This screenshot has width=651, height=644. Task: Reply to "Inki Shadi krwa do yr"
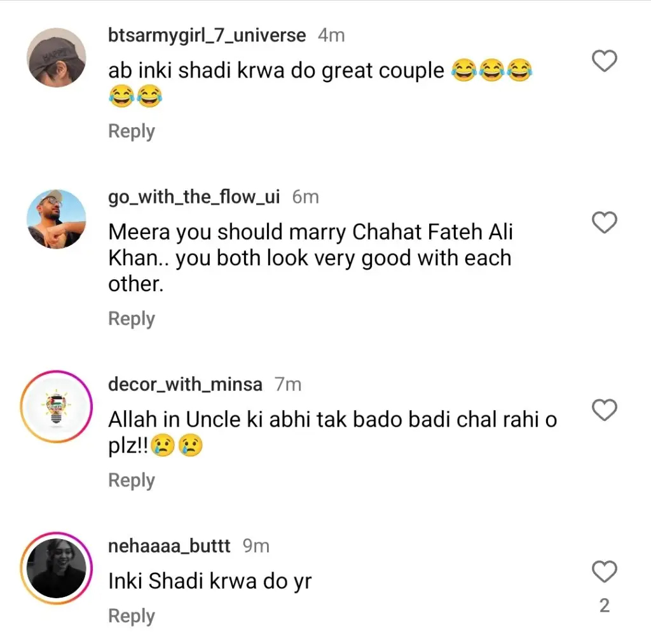point(132,616)
